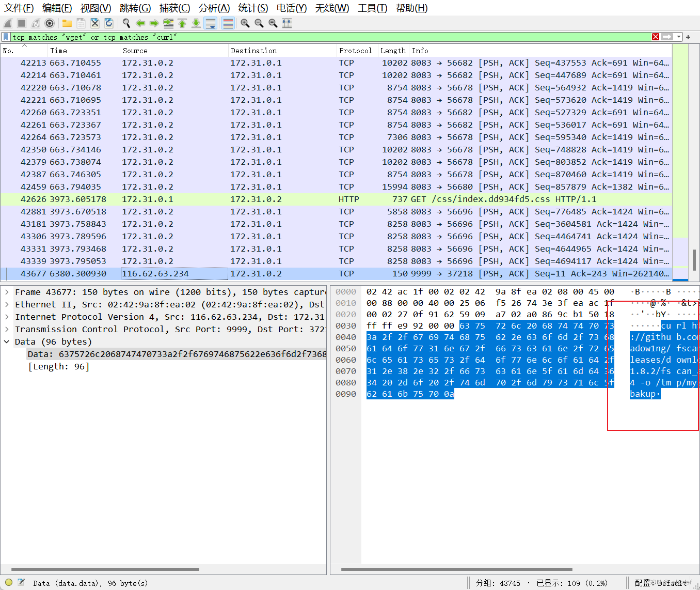This screenshot has height=590, width=700.
Task: Open the 帮助(H) menu
Action: [412, 8]
